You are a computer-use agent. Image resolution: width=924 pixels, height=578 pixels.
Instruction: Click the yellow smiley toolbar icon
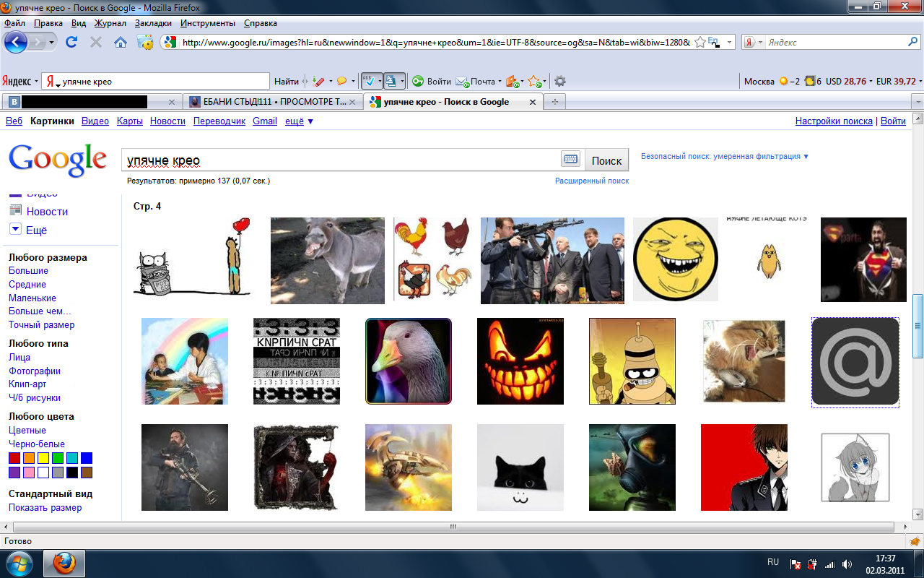[145, 43]
